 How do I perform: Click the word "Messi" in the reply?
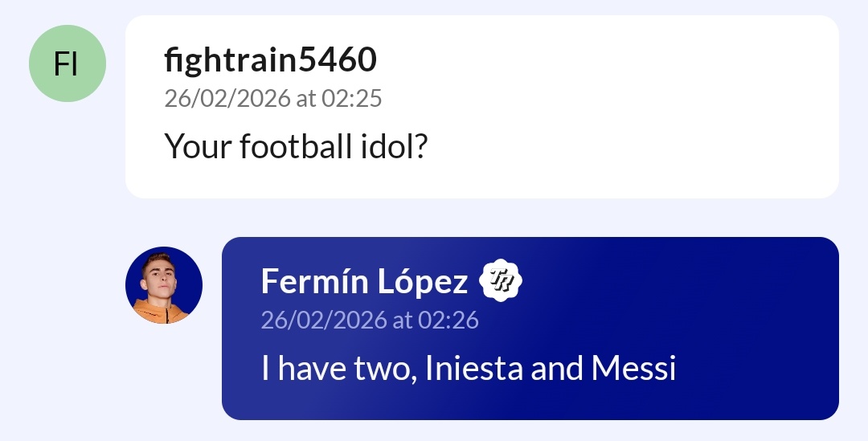coord(633,369)
